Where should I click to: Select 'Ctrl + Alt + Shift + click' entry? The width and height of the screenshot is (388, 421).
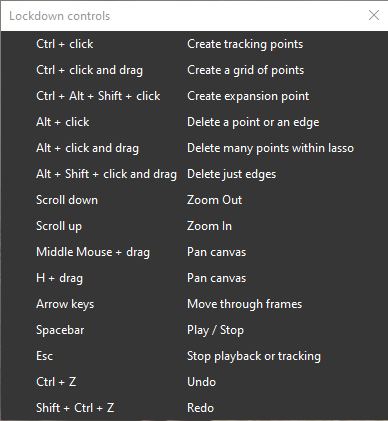click(98, 96)
